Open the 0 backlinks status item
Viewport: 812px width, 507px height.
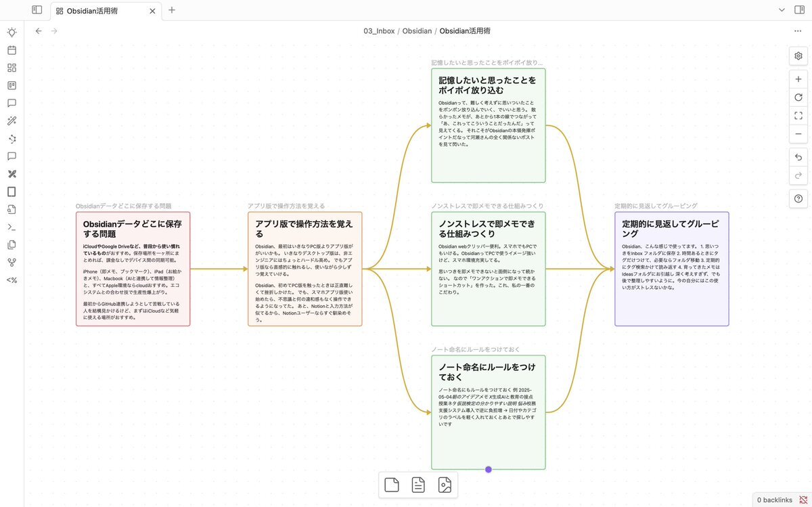(x=774, y=500)
